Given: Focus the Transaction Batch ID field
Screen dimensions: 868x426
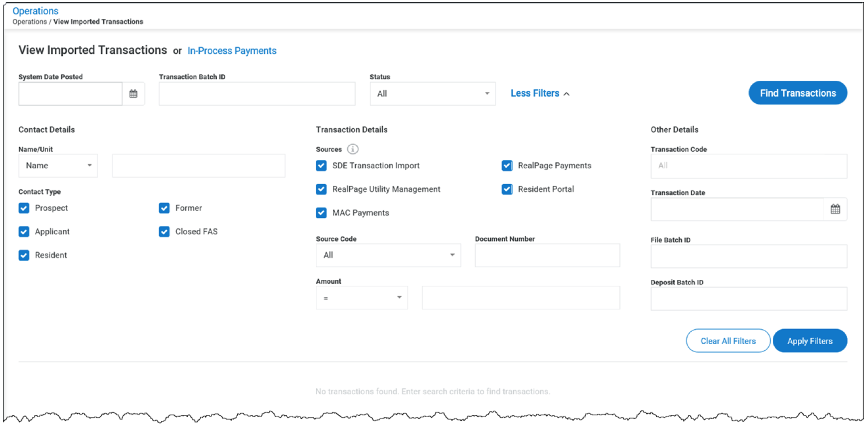Looking at the screenshot, I should point(257,94).
